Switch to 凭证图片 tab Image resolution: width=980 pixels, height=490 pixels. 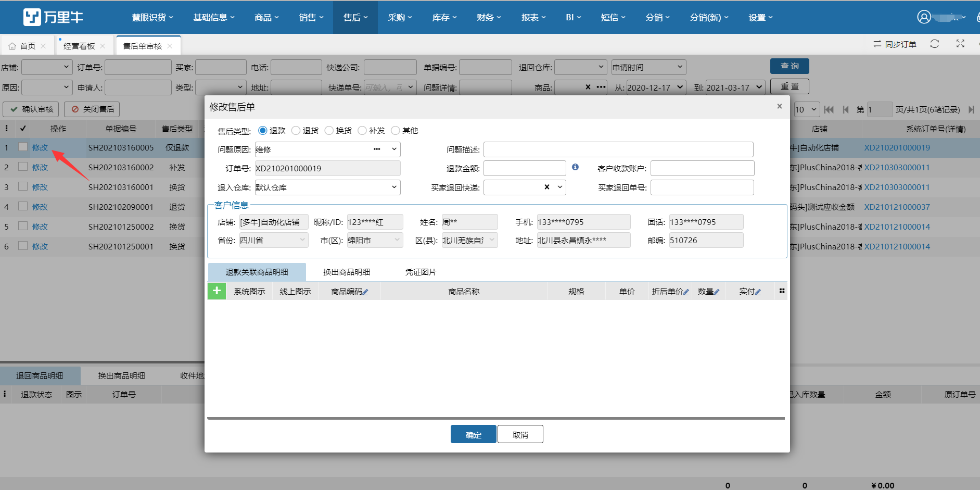[421, 272]
